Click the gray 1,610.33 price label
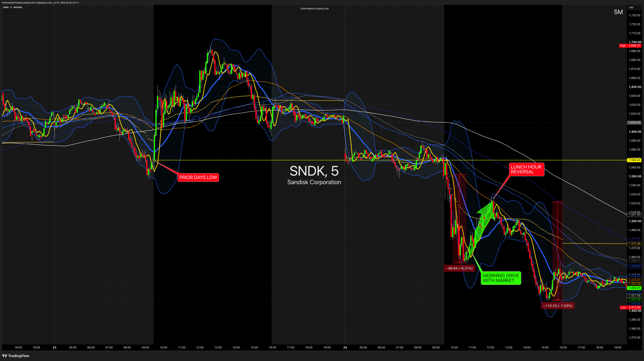The height and width of the screenshot is (361, 644). 634,123
